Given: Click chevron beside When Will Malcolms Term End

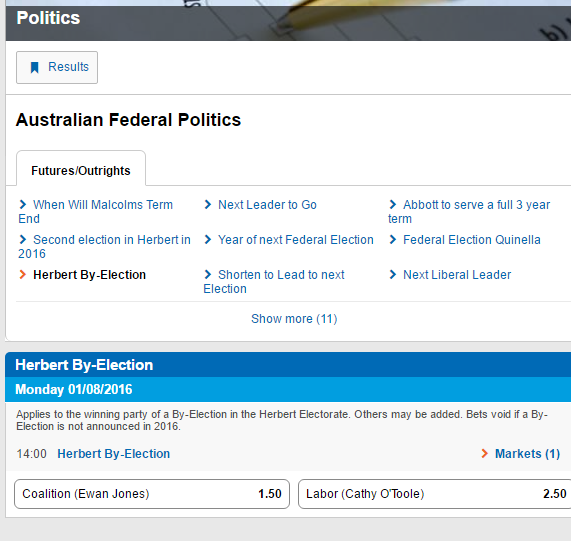Looking at the screenshot, I should 23,205.
